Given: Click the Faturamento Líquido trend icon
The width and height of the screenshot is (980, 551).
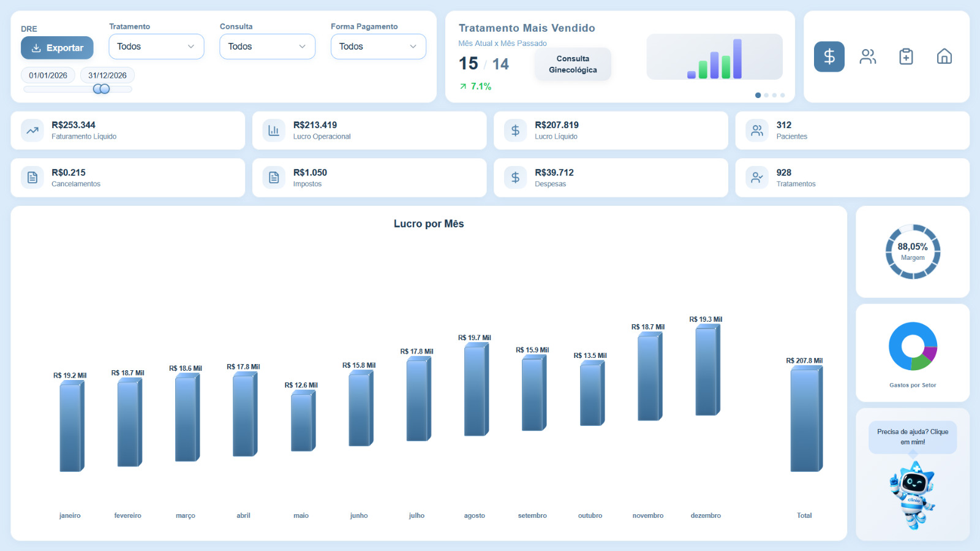Looking at the screenshot, I should click(x=32, y=130).
